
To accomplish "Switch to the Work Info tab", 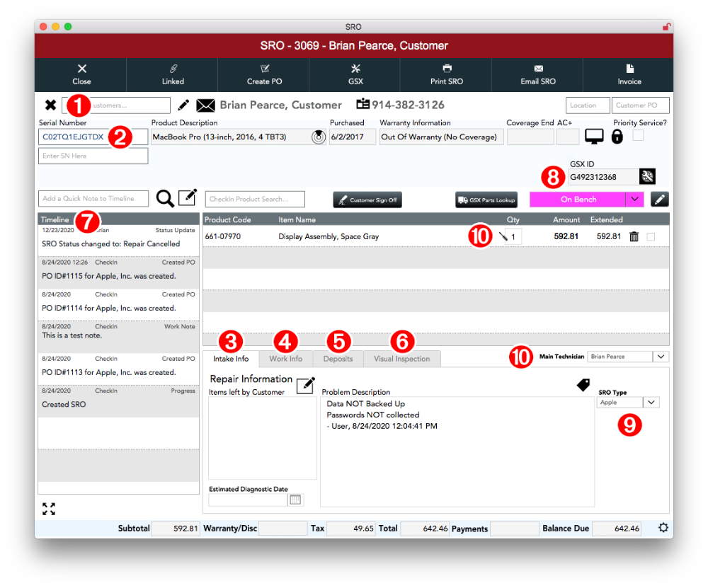I will (x=285, y=359).
